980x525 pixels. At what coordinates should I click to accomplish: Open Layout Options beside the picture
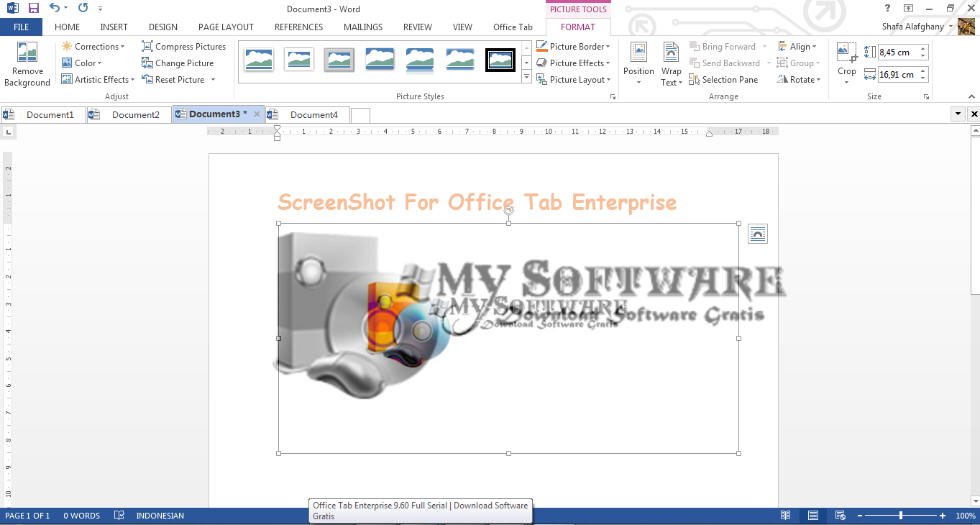(758, 234)
